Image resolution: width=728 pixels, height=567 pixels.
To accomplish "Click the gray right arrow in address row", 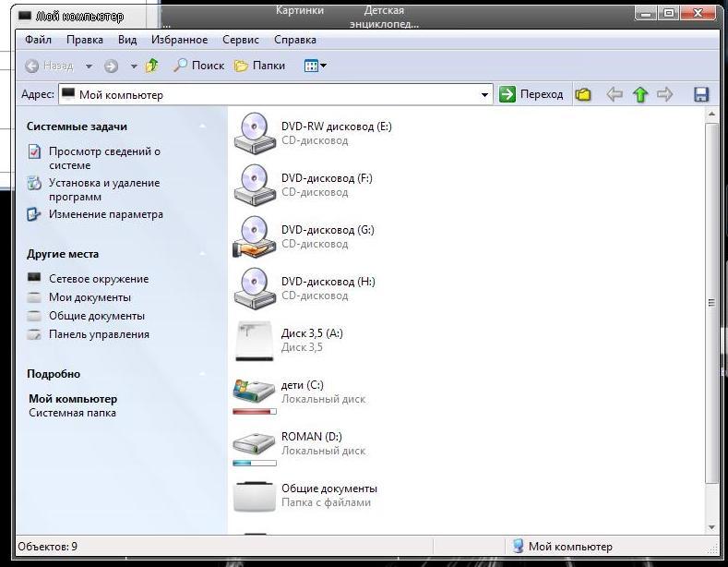I will point(665,94).
